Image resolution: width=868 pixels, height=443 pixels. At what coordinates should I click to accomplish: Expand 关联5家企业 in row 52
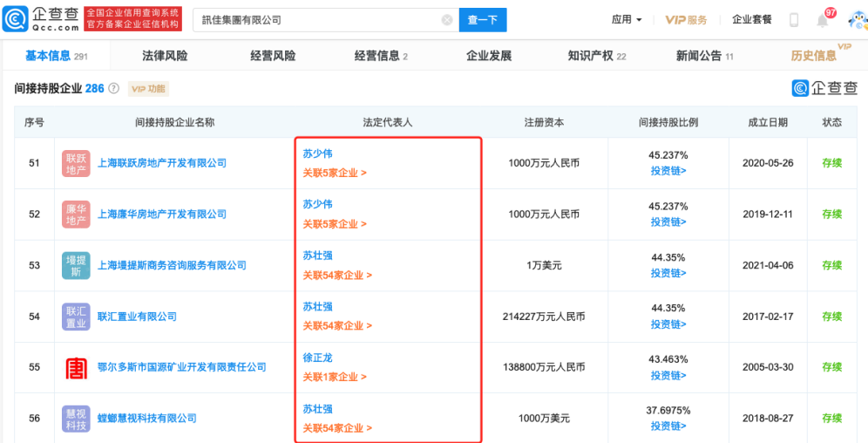coord(335,224)
